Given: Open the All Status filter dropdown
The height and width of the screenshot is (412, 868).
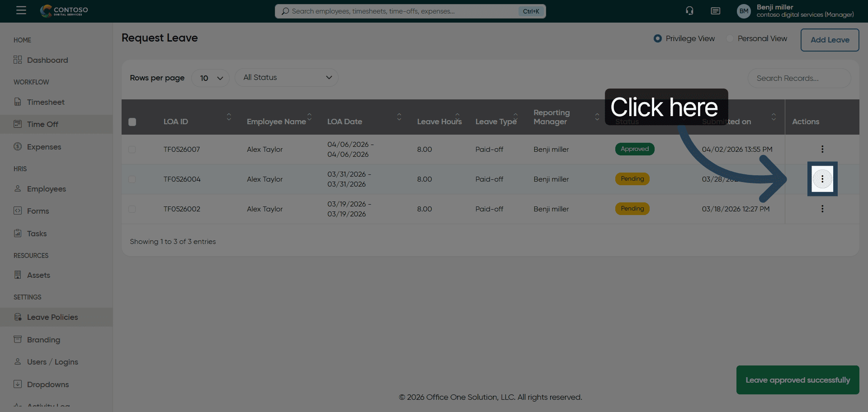Looking at the screenshot, I should [x=286, y=78].
